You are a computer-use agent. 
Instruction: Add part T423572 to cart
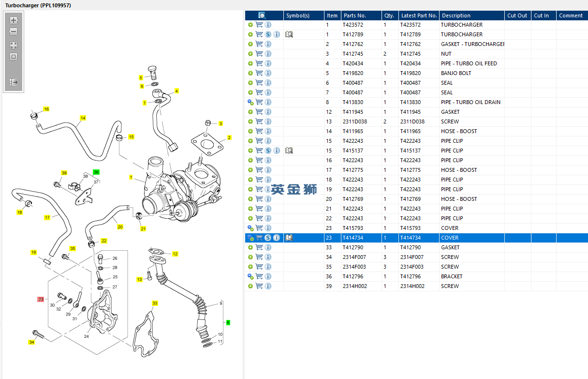[x=259, y=25]
